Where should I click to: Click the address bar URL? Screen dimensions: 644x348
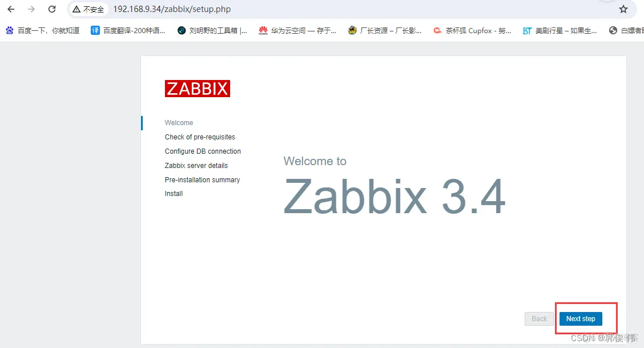coord(172,9)
